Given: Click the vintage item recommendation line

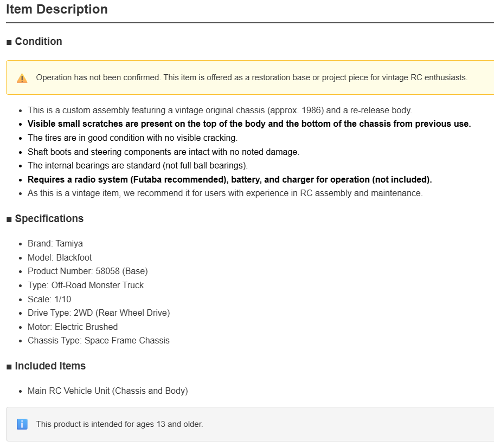Looking at the screenshot, I should tap(225, 193).
